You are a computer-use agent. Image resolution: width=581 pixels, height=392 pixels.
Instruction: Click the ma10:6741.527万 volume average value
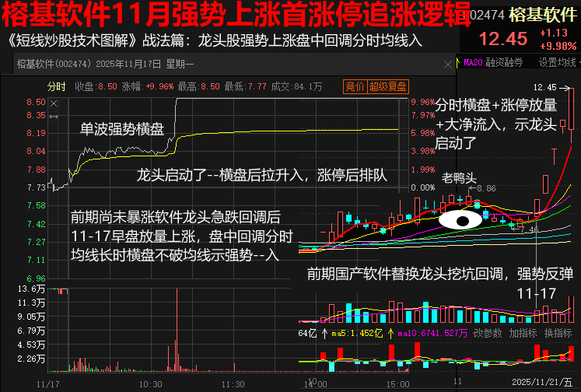tap(432, 334)
